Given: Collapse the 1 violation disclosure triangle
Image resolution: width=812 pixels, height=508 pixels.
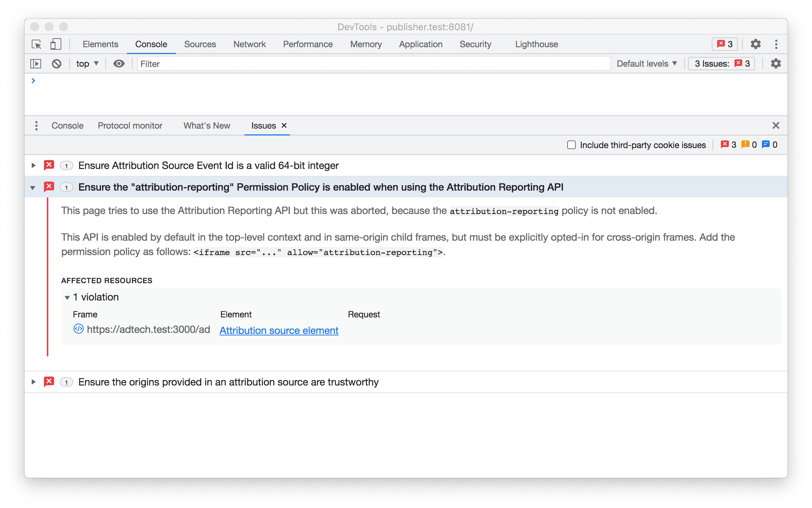Looking at the screenshot, I should pyautogui.click(x=67, y=297).
